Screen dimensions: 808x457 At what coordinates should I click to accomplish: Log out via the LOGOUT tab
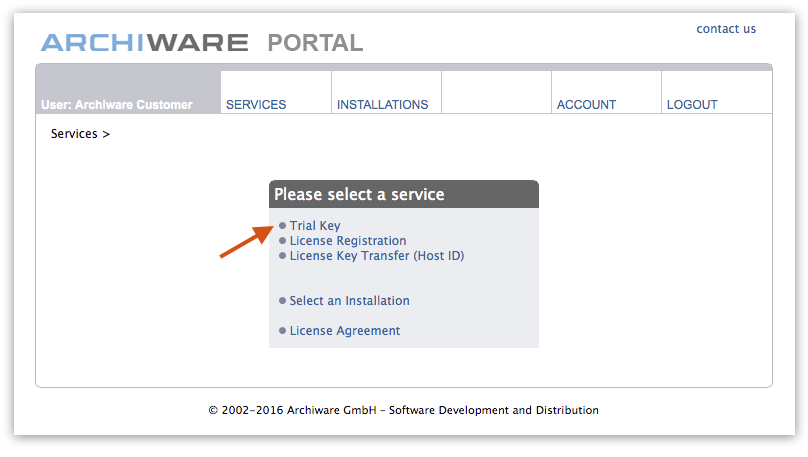pyautogui.click(x=692, y=104)
